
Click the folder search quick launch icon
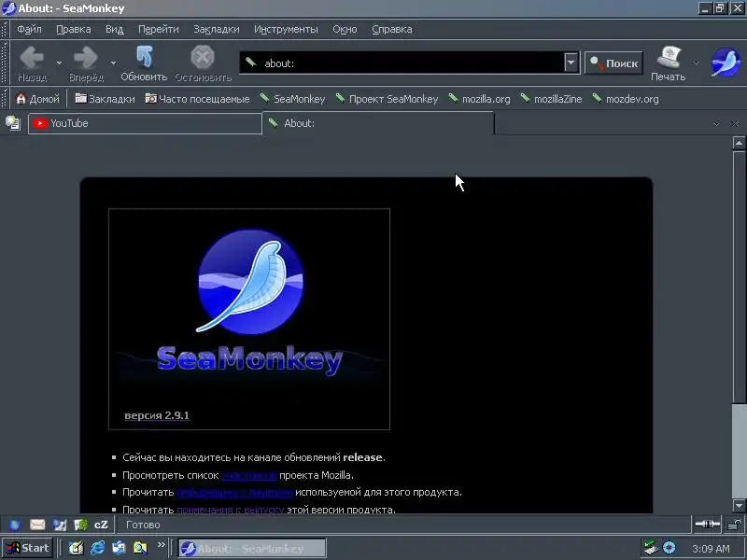[140, 548]
